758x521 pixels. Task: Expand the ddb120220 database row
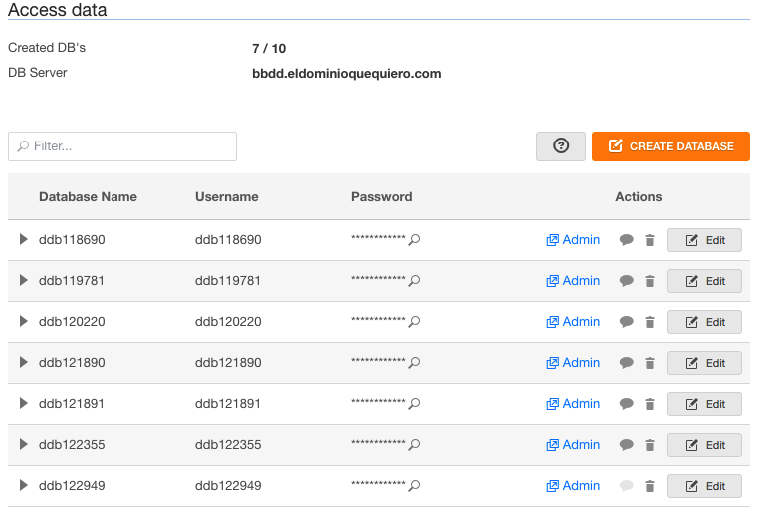(23, 321)
